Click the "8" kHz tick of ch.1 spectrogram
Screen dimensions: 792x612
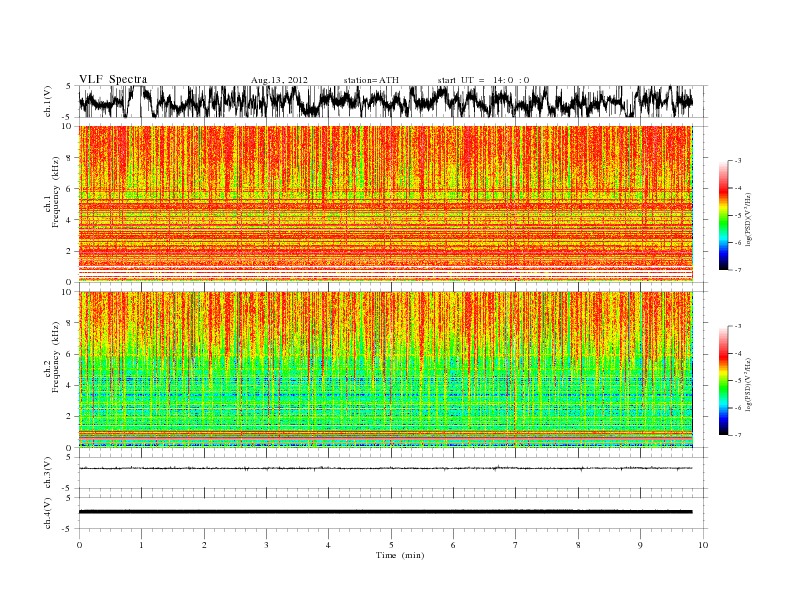click(x=70, y=158)
